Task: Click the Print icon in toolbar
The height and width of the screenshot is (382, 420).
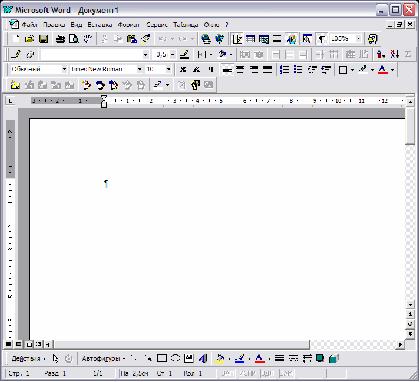Action: (60, 39)
